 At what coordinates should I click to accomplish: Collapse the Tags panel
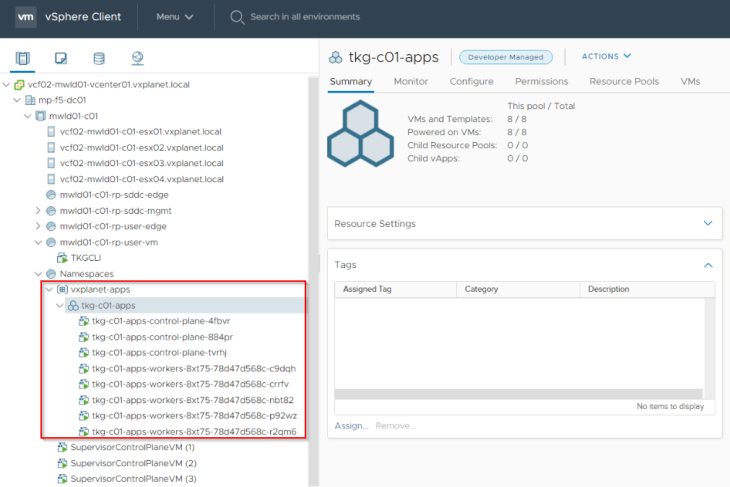(708, 265)
